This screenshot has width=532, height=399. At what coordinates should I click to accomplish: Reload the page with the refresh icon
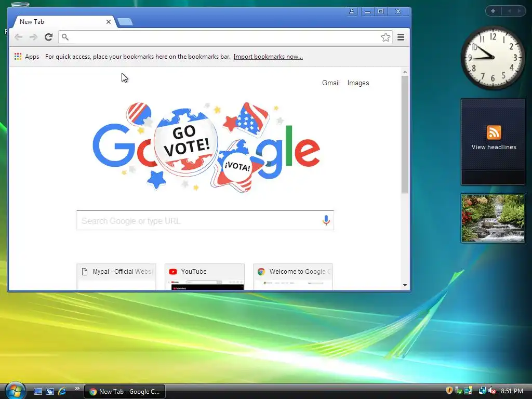click(48, 37)
